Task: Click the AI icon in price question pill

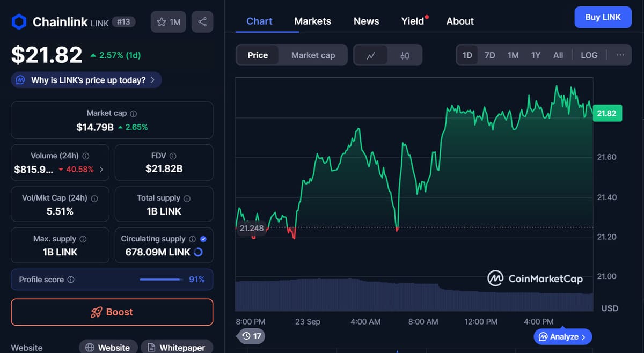Action: point(20,80)
